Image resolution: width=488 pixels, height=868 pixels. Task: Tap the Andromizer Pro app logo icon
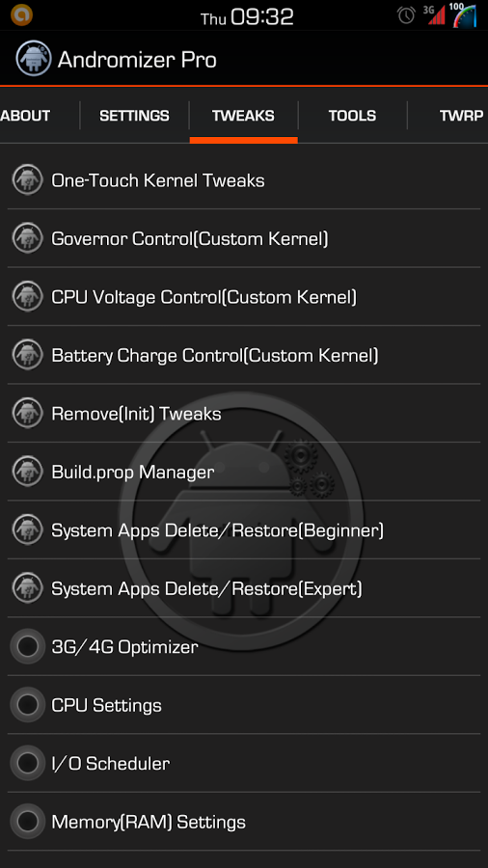[34, 58]
